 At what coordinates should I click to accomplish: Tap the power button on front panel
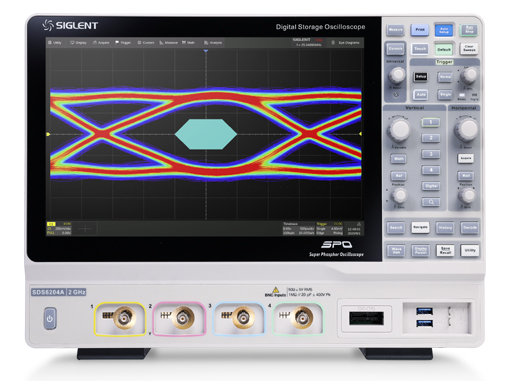50,319
